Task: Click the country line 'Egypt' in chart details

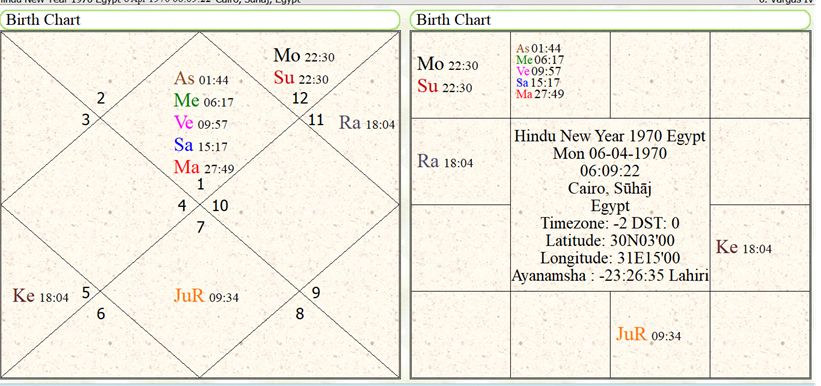Action: tap(611, 206)
